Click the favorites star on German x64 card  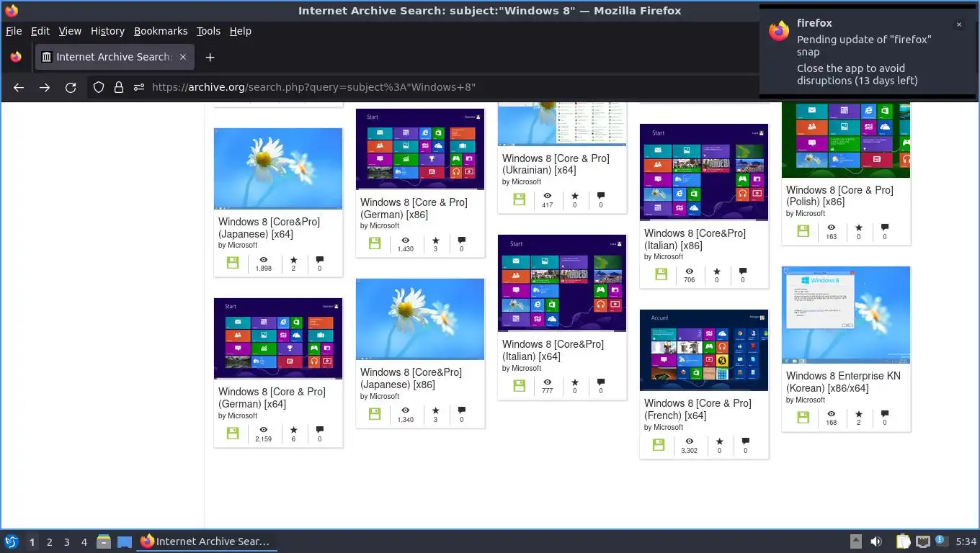(293, 429)
